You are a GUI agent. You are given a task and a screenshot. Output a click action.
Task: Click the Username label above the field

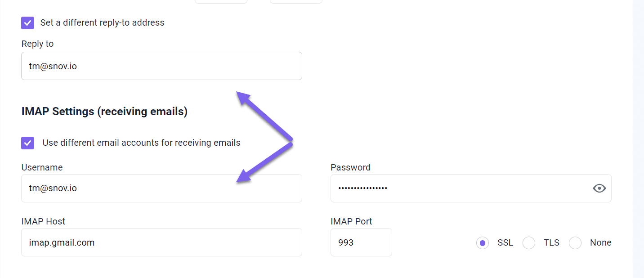coord(42,167)
